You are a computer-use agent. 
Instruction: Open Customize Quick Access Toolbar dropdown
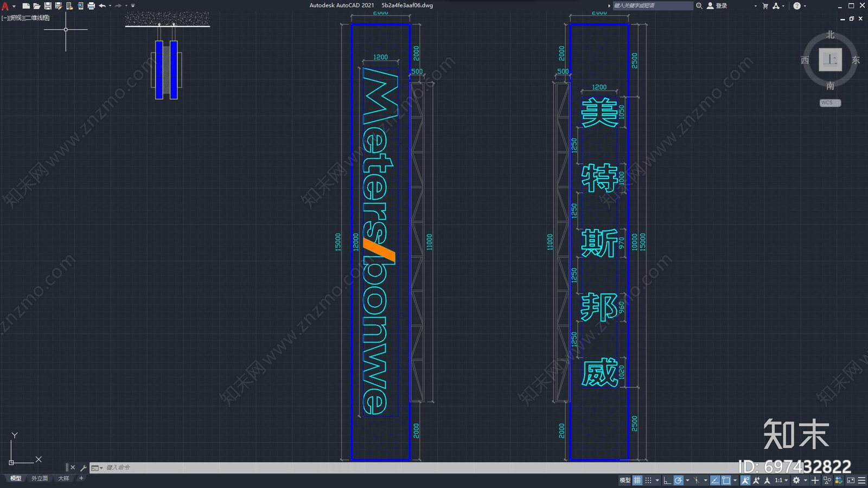[x=133, y=6]
